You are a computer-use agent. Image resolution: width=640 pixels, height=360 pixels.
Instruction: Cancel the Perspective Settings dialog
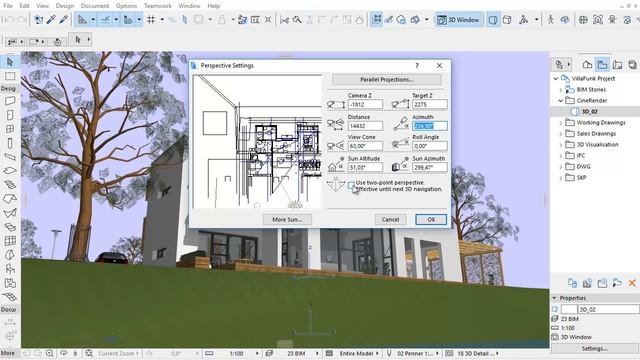point(390,220)
